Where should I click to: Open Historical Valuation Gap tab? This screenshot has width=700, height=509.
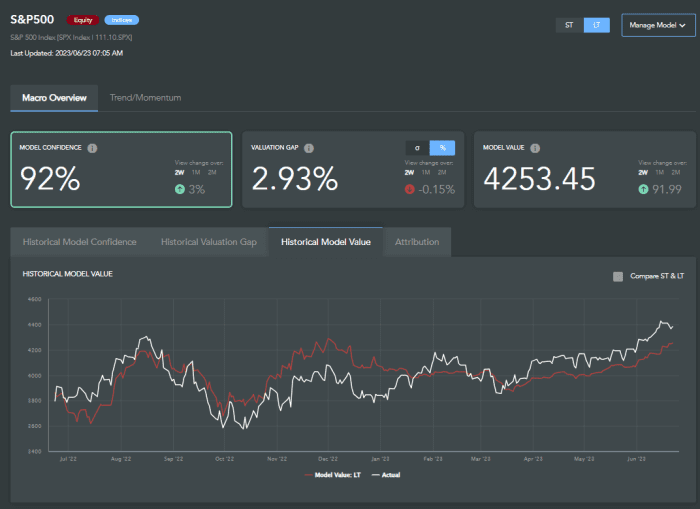[x=208, y=242]
